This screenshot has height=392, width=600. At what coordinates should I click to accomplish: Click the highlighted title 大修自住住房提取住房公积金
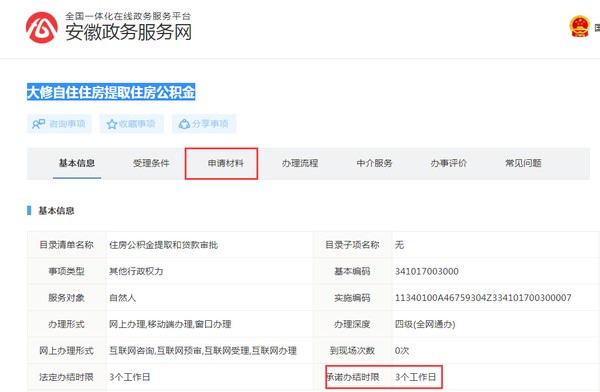coord(111,92)
